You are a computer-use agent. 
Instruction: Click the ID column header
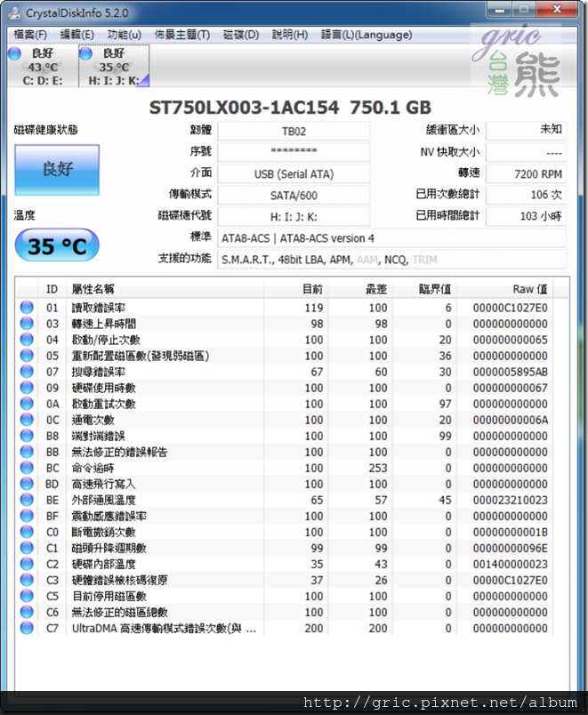click(52, 289)
